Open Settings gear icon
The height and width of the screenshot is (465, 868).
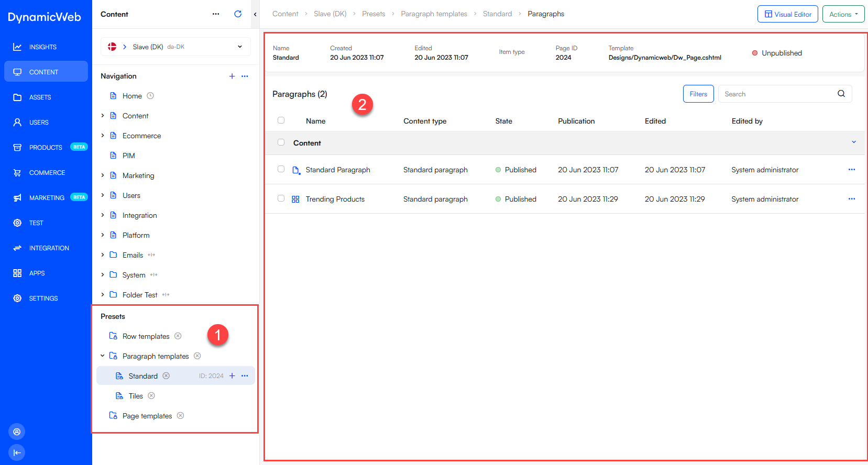tap(17, 298)
